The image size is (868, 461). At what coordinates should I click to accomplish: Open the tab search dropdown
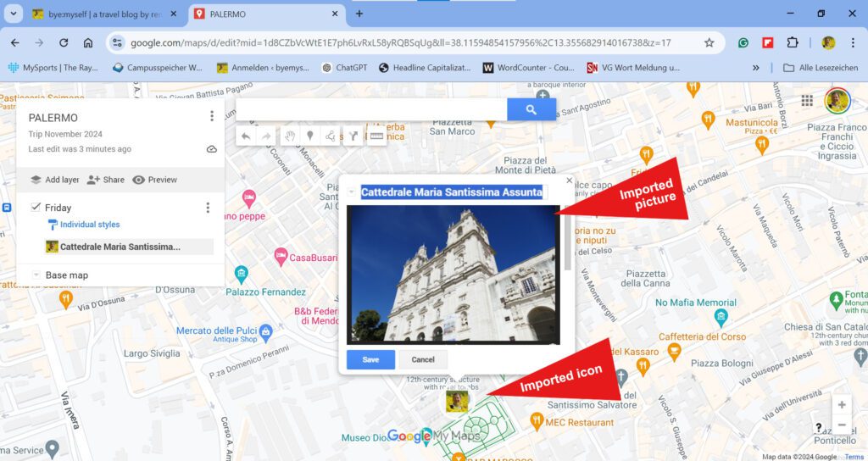click(14, 14)
